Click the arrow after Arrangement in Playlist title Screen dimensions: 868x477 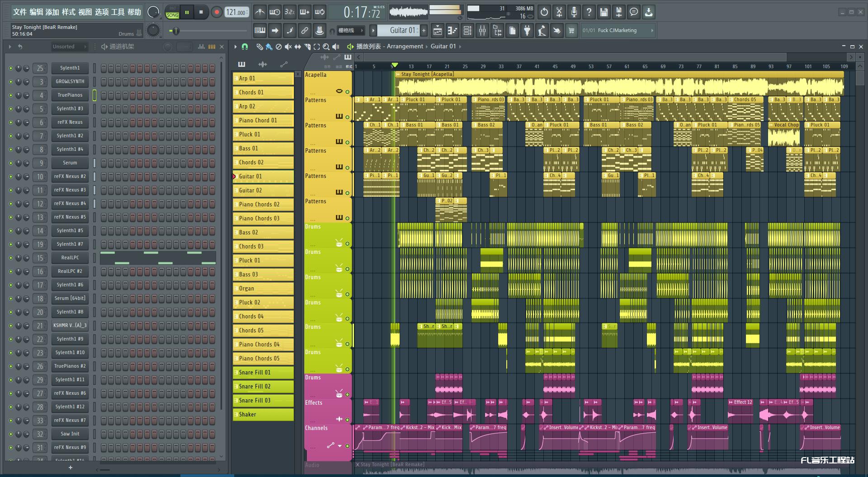click(x=427, y=46)
